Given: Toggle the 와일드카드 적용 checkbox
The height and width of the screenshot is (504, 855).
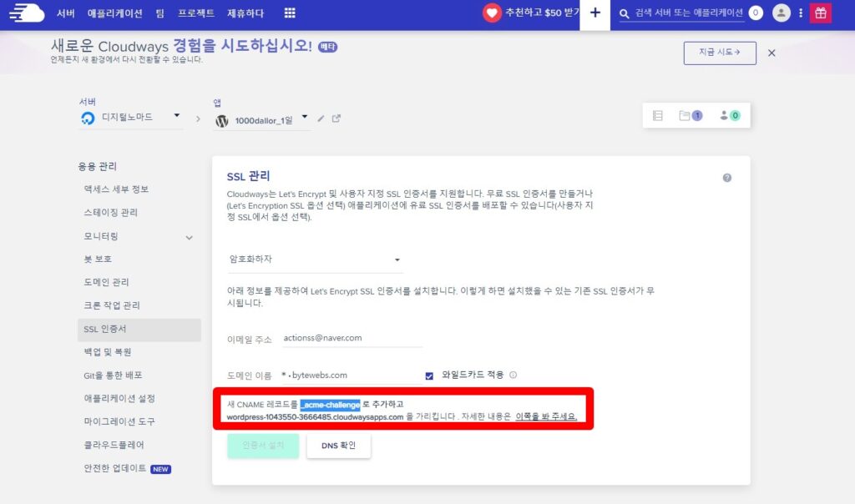Looking at the screenshot, I should (x=429, y=375).
